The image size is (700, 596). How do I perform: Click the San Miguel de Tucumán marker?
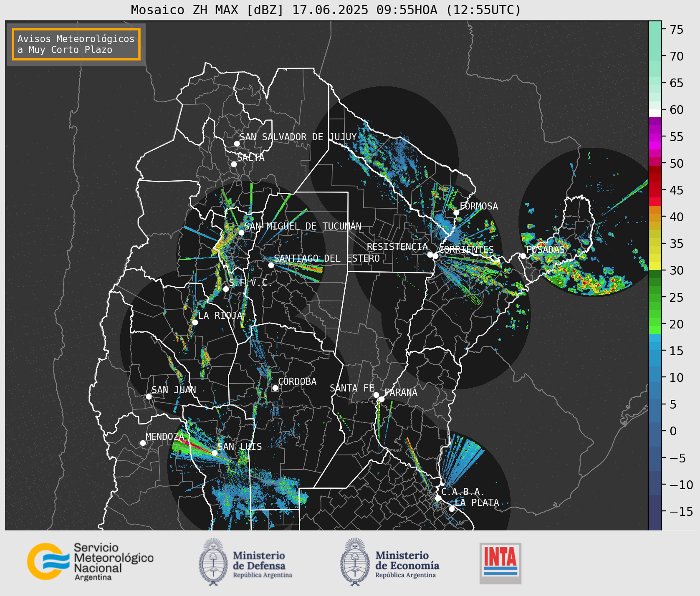(x=241, y=232)
